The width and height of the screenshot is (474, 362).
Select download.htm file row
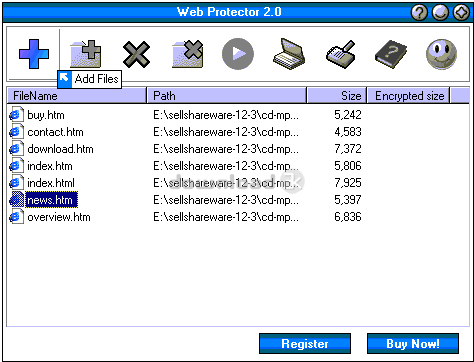coord(60,149)
